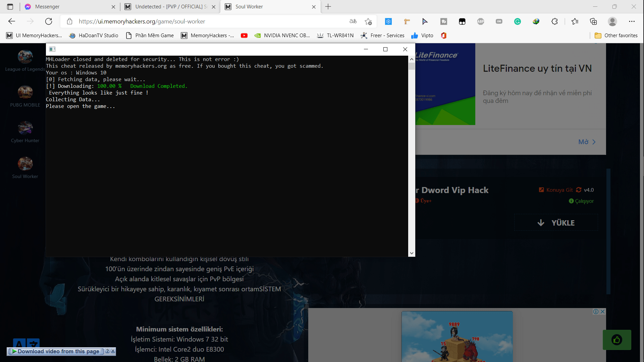Close the Messenger tab
Screen dimensions: 644x362
click(113, 7)
